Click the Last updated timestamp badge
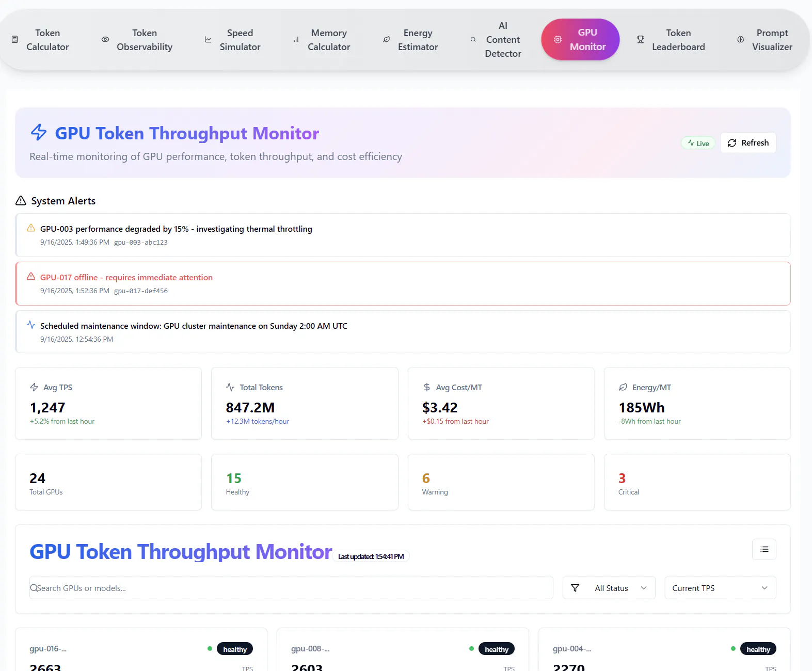812x671 pixels. pyautogui.click(x=371, y=556)
